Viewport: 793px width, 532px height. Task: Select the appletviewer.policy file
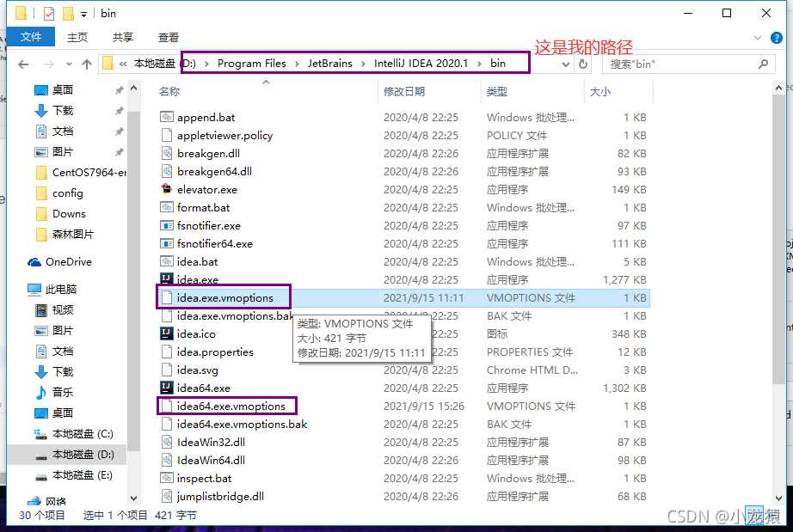point(224,136)
